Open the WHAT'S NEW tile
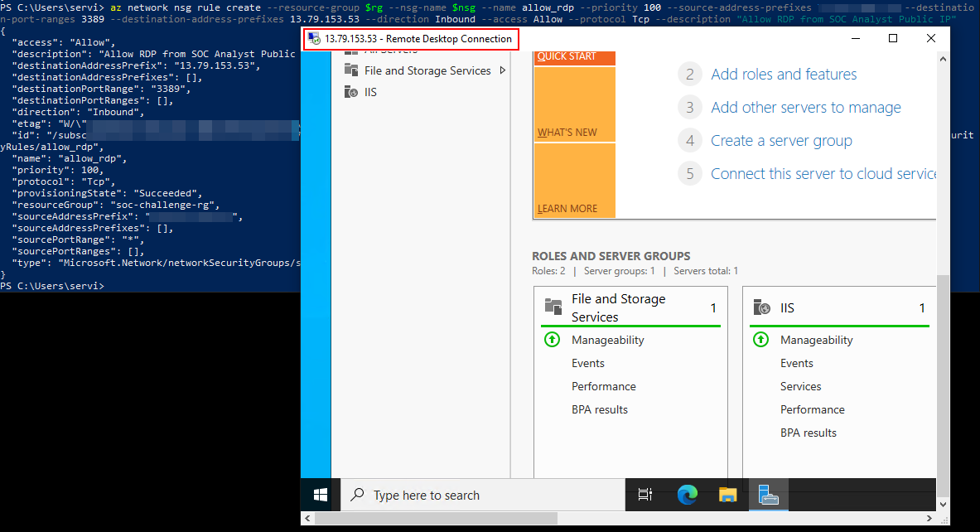The width and height of the screenshot is (980, 532). tap(575, 104)
